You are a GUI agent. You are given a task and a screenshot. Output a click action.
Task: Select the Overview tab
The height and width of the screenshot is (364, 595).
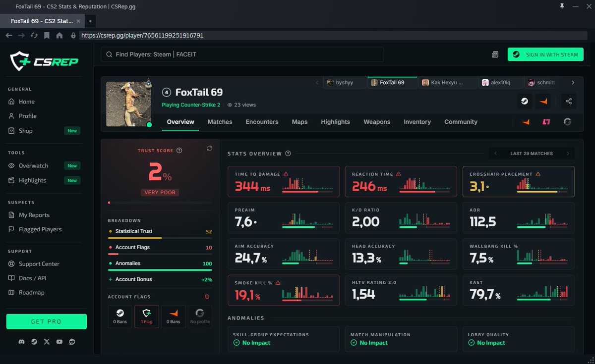[x=180, y=122]
